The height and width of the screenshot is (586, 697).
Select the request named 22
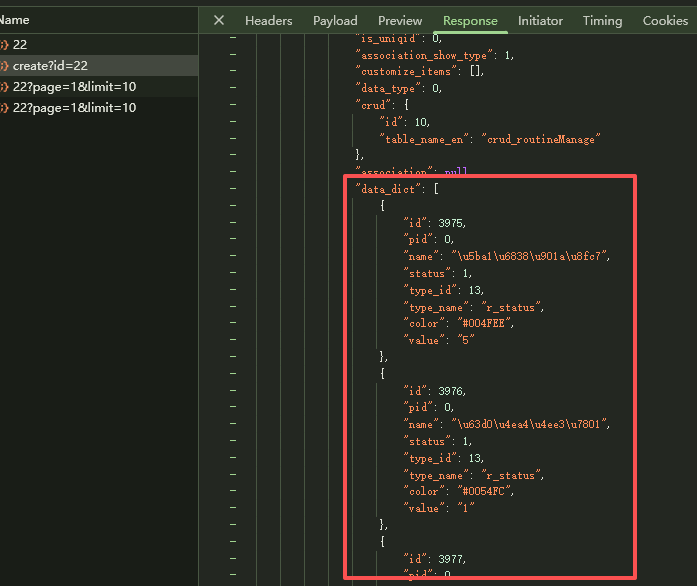(20, 45)
